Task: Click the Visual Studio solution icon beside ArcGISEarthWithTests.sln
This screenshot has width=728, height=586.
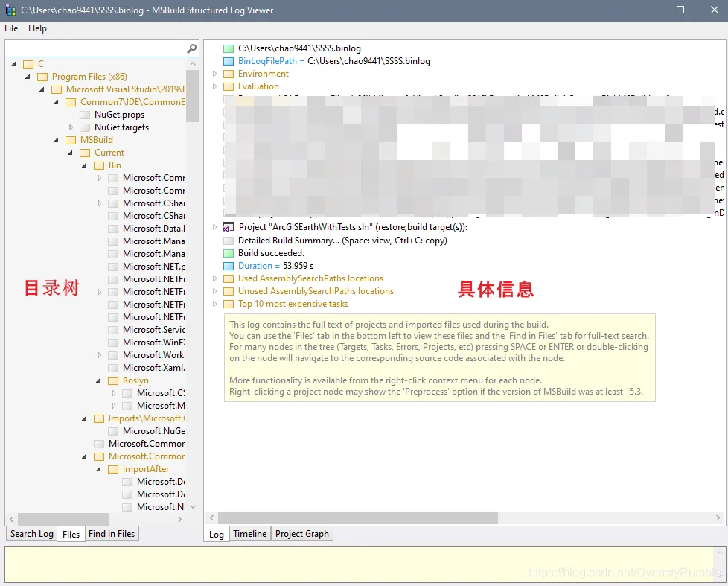Action: 228,228
